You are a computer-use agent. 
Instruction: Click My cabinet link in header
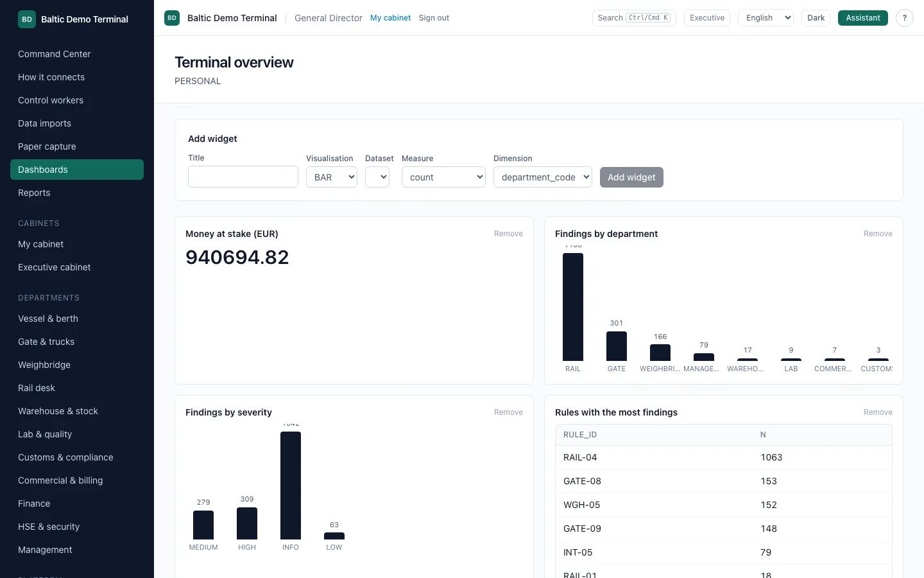(390, 18)
